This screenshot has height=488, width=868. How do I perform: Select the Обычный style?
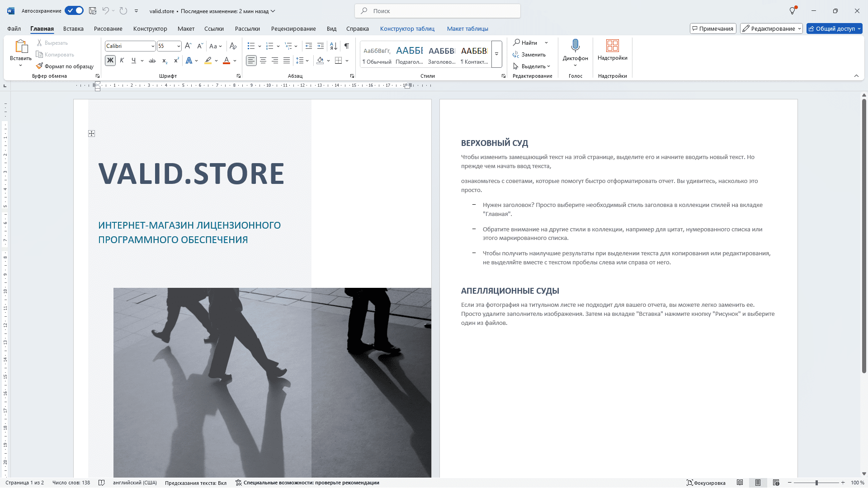(377, 55)
